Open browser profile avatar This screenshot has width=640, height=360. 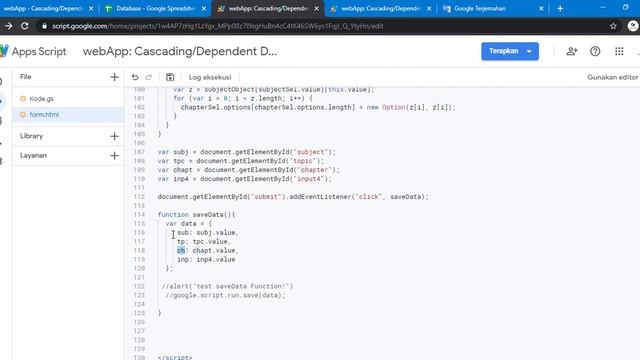633,26
